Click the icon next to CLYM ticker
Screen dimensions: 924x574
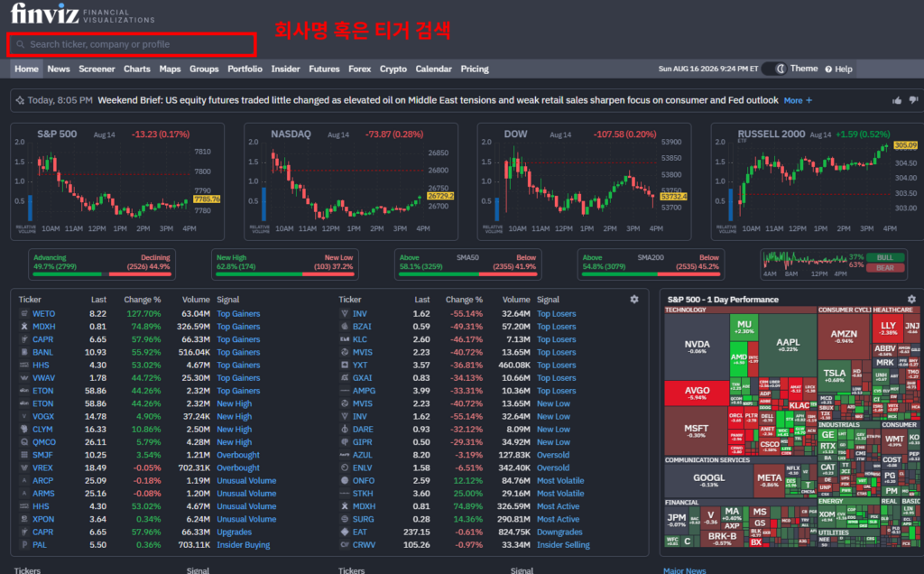[x=24, y=429]
